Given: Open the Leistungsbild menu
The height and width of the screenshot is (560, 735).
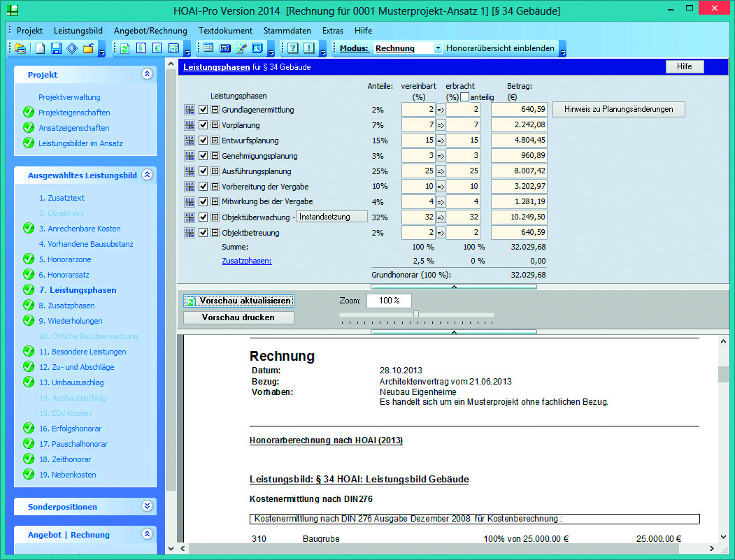Looking at the screenshot, I should click(78, 31).
